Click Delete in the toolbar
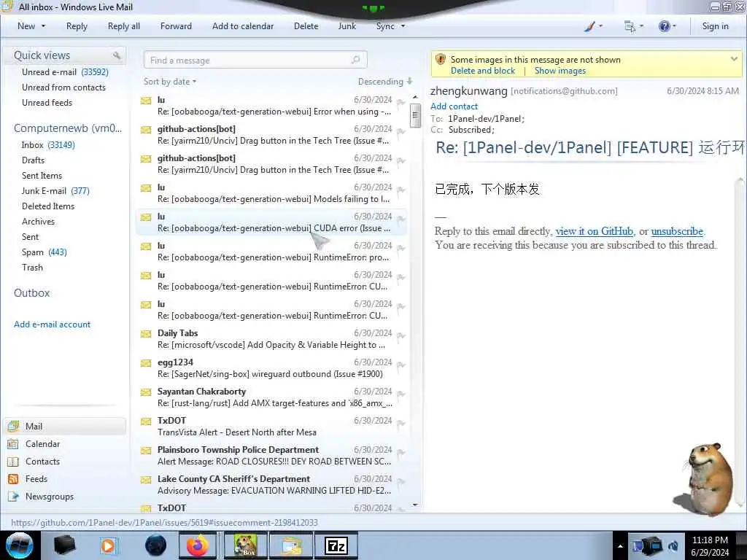 [306, 26]
